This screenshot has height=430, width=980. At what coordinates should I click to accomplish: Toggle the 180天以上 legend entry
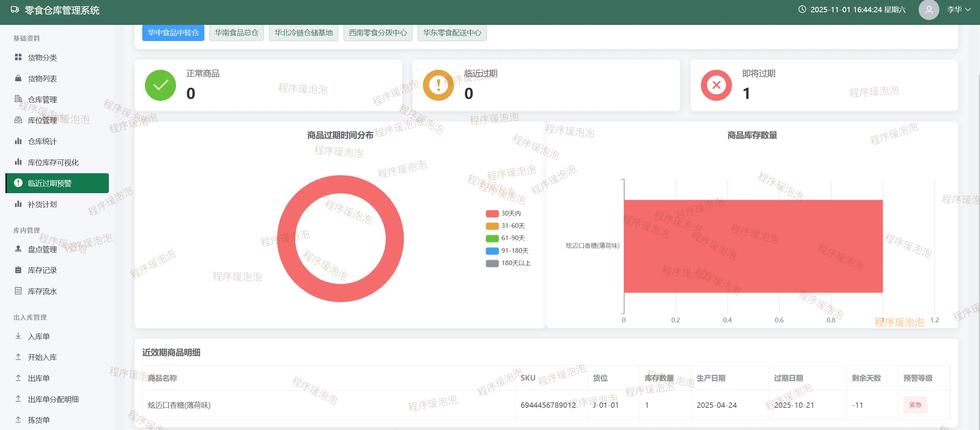coord(515,263)
